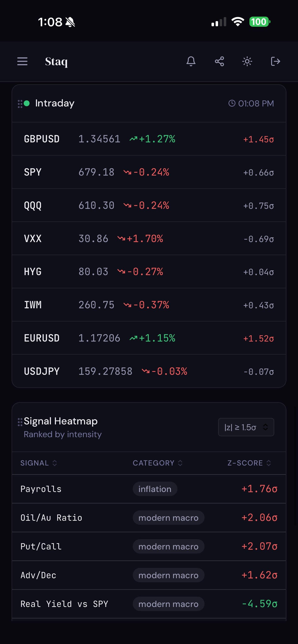Open the Payrolls signal row
Image resolution: width=298 pixels, height=644 pixels.
pos(149,489)
